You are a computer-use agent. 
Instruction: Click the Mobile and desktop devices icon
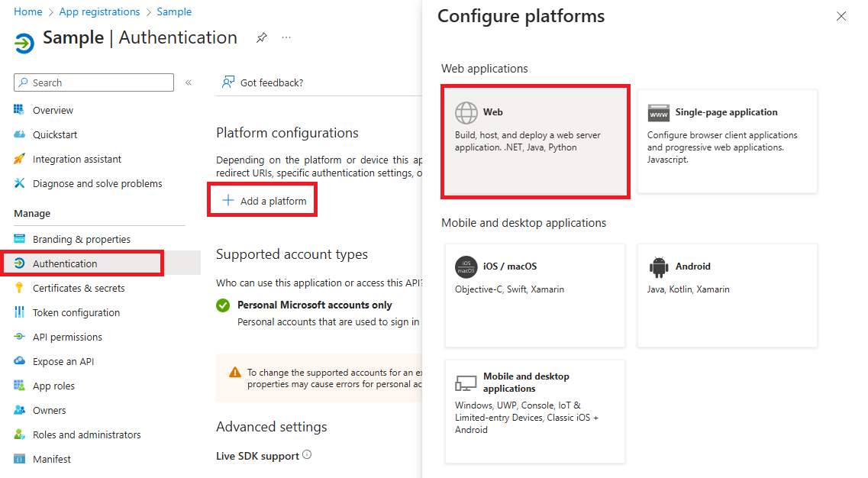click(466, 383)
